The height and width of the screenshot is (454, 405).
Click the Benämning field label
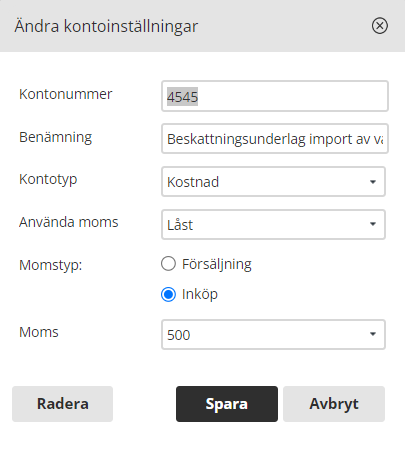coord(55,137)
